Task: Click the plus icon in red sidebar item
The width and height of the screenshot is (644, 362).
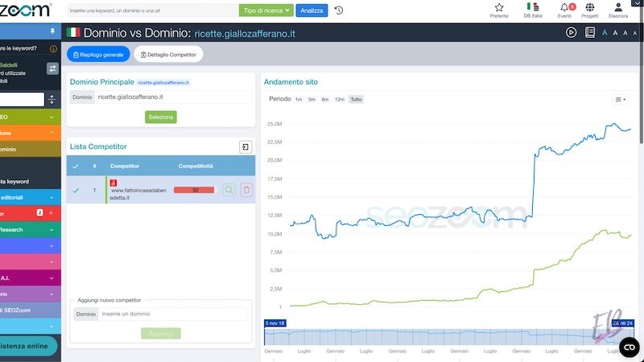Action: click(x=51, y=213)
